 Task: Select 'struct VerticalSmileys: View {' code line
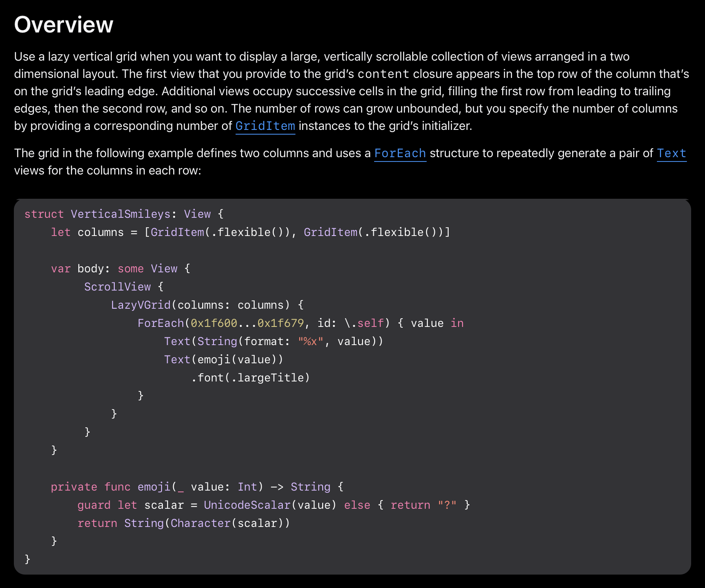pyautogui.click(x=124, y=214)
